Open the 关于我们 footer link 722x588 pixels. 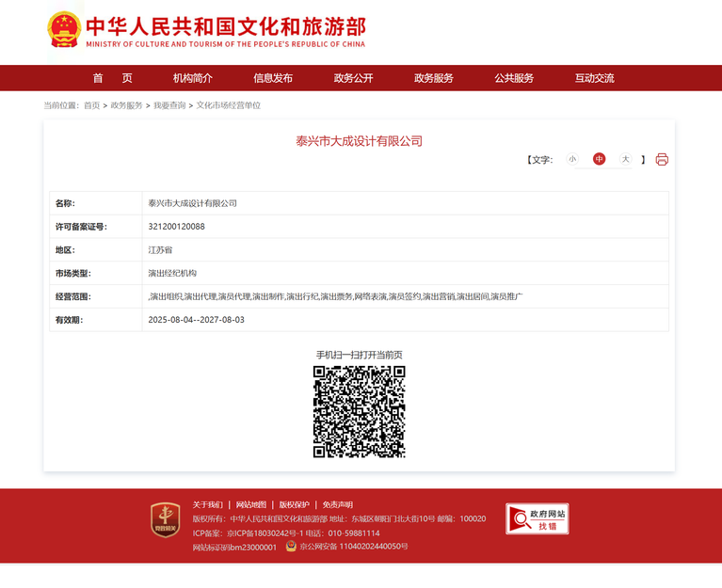coord(208,504)
